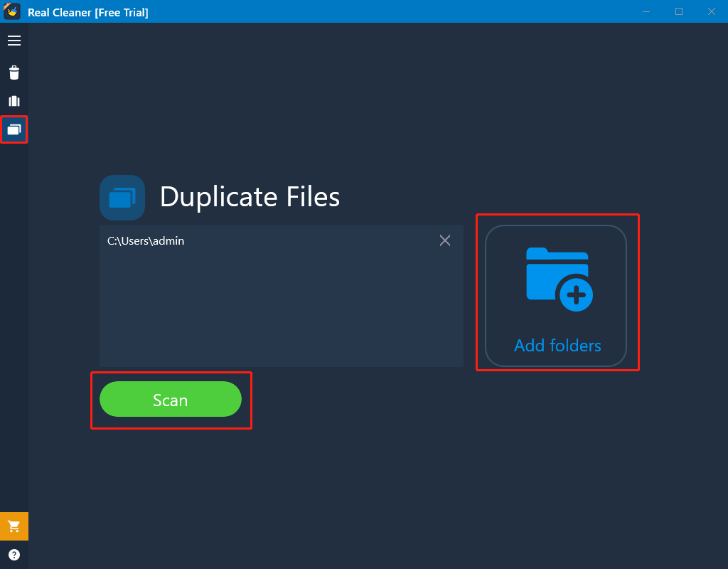Remove C:\Users\admin from the folder list
Viewport: 728px width, 569px height.
tap(445, 240)
